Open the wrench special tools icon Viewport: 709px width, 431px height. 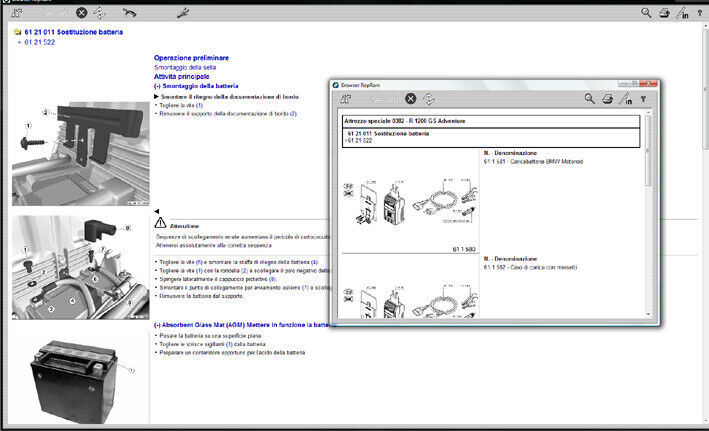point(183,13)
